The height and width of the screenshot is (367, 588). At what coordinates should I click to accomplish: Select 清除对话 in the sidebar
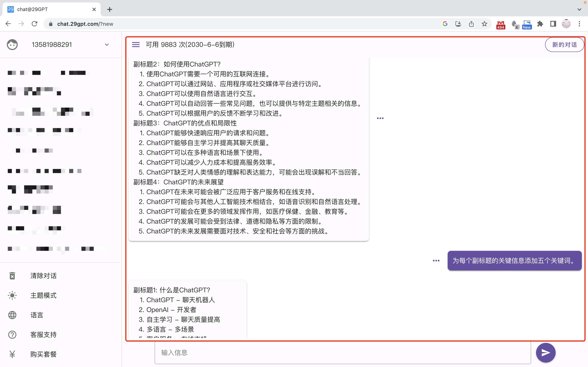click(x=43, y=276)
